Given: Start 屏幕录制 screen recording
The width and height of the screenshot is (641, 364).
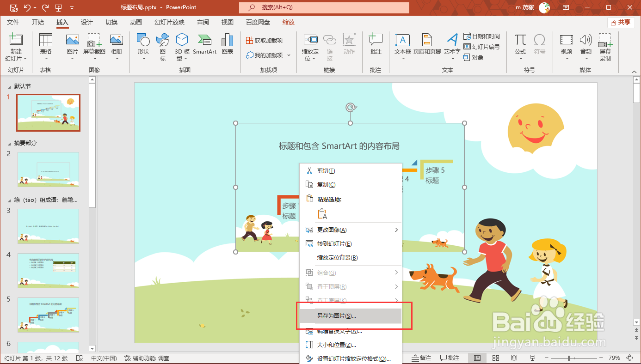Looking at the screenshot, I should tap(605, 40).
